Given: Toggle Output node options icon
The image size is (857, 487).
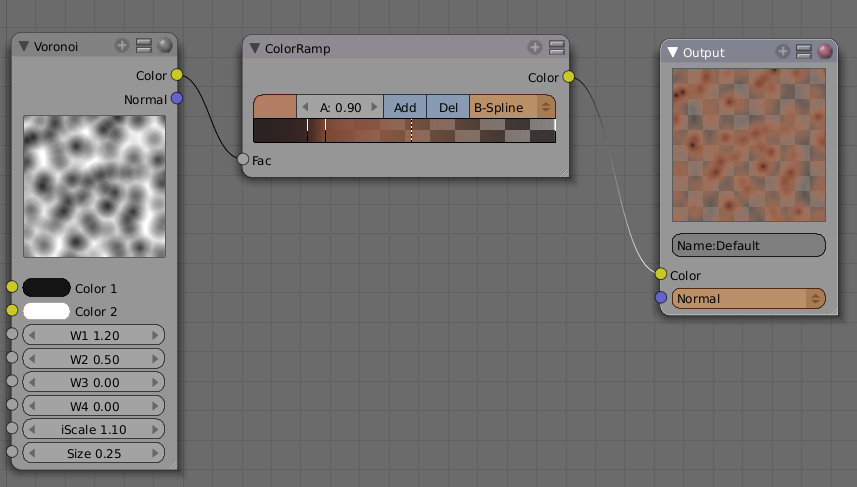Looking at the screenshot, I should click(x=804, y=51).
